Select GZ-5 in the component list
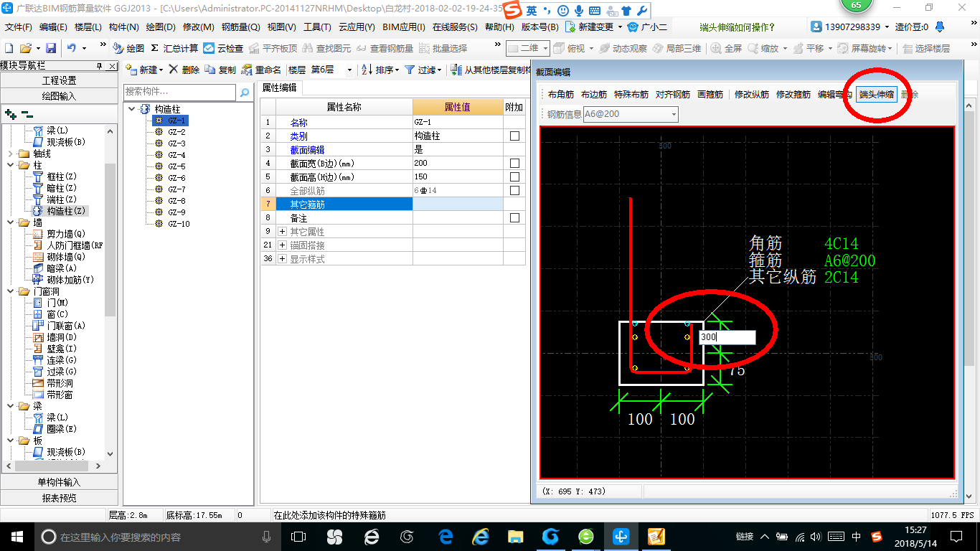Screen dimensions: 980x551 pyautogui.click(x=176, y=166)
